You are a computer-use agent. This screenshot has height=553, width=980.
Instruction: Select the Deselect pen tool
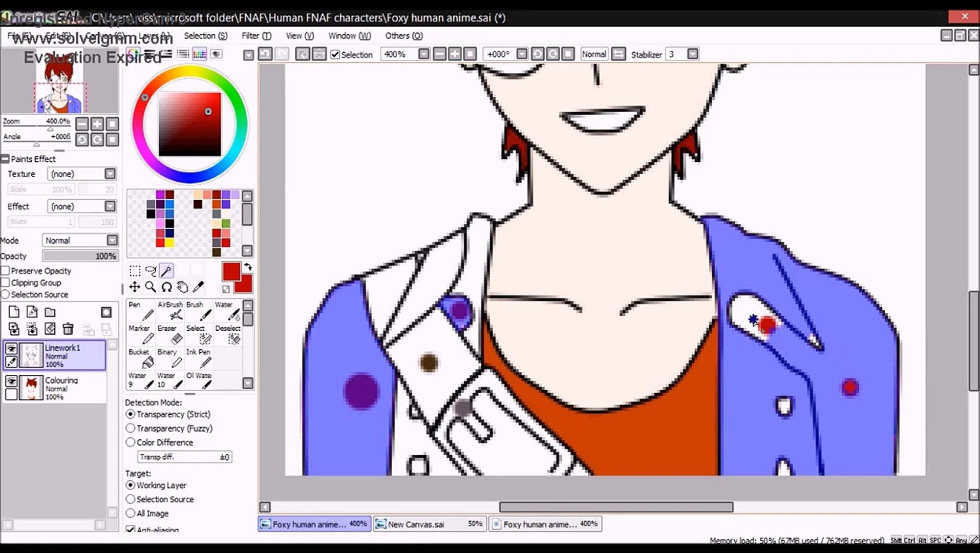click(227, 334)
